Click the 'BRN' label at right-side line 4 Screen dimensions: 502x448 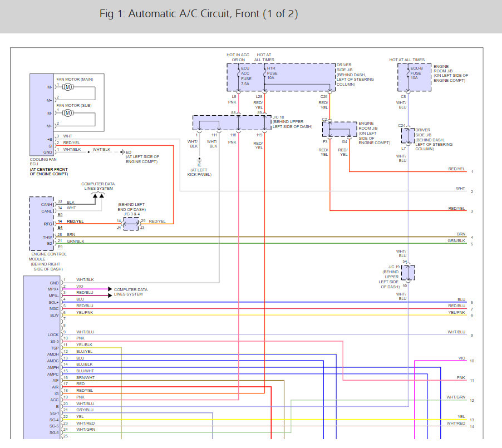point(461,234)
